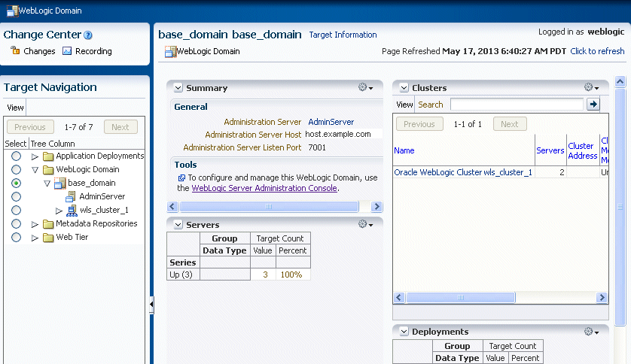This screenshot has width=631, height=364.
Task: Click Clusters table scrollbar left arrow
Action: (399, 297)
